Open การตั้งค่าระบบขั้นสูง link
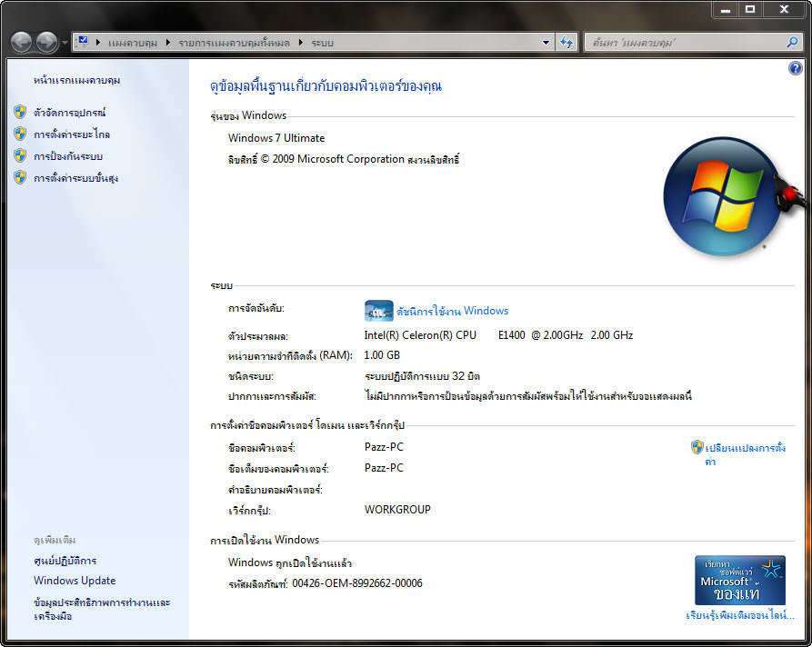This screenshot has width=812, height=647. point(75,178)
